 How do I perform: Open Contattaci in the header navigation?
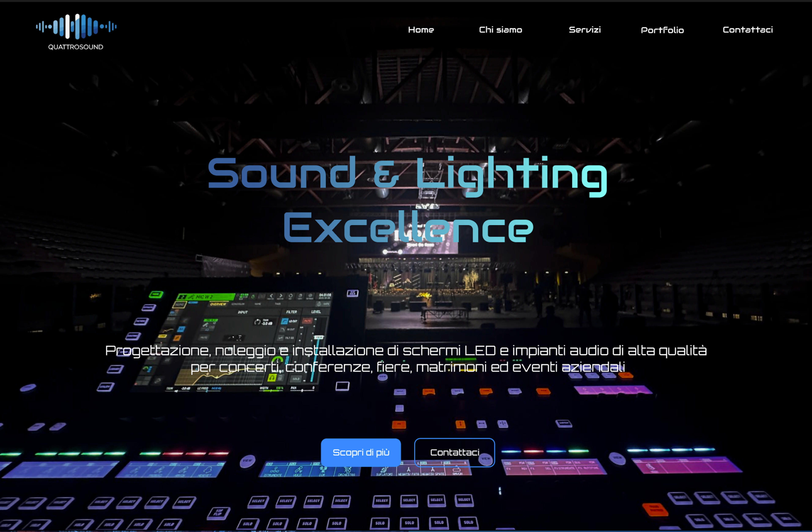(x=748, y=30)
